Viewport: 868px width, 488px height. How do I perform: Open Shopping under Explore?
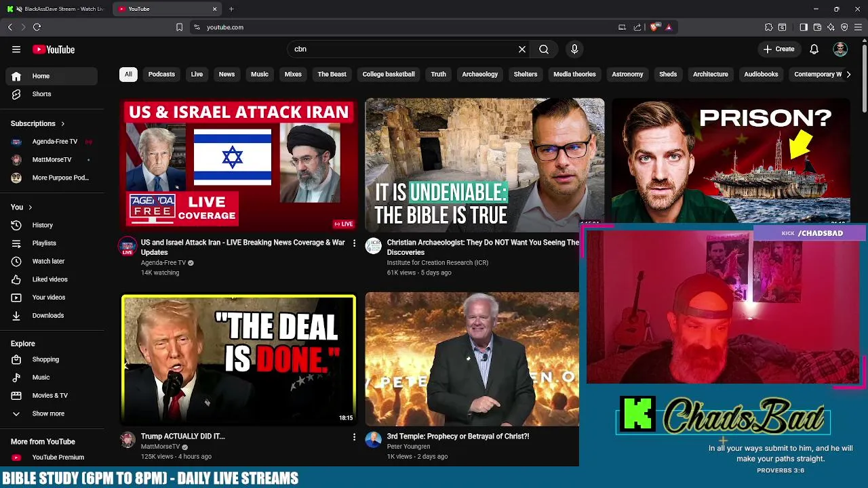point(52,359)
